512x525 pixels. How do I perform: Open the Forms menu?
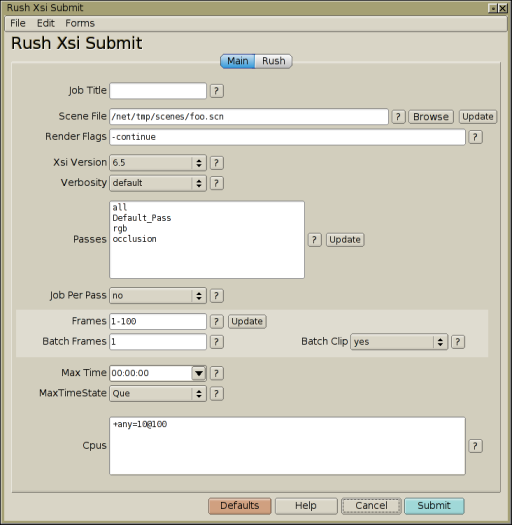[80, 23]
